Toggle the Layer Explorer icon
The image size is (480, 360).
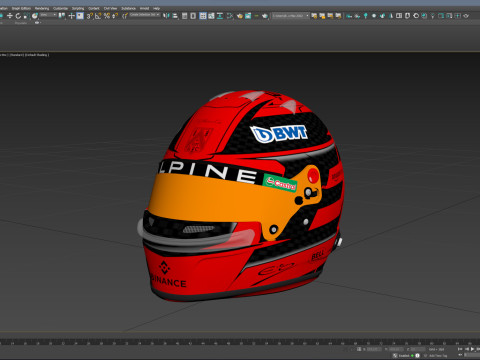[193, 16]
